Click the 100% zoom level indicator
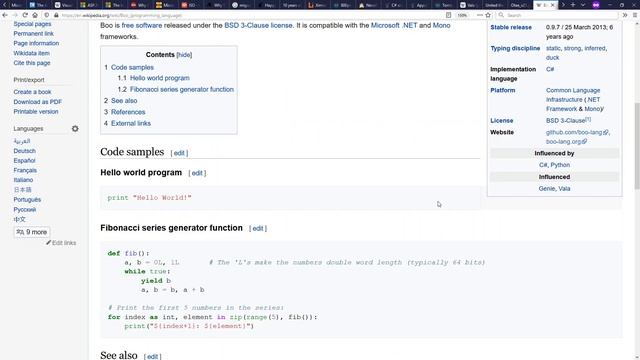640x360 pixels. [x=462, y=15]
